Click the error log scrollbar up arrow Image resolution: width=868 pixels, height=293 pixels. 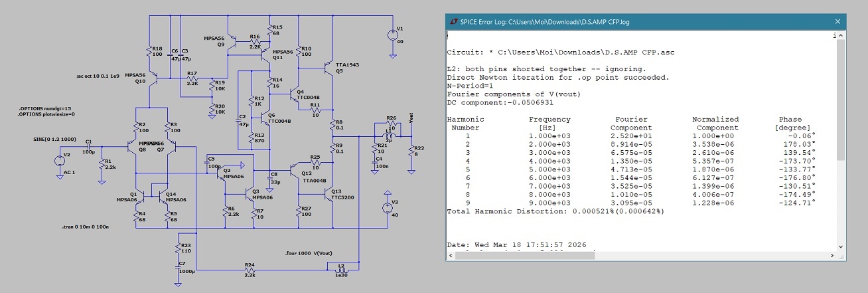coord(840,35)
